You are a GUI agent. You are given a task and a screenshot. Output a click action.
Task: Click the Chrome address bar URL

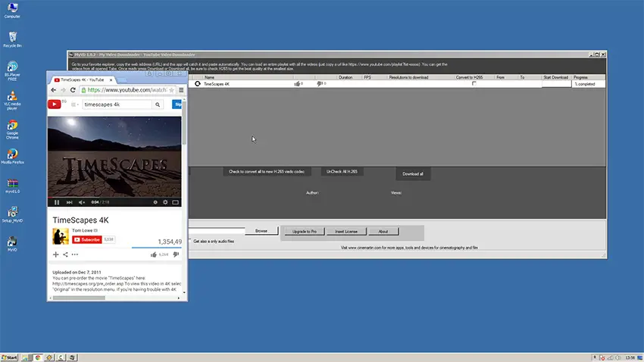(127, 90)
